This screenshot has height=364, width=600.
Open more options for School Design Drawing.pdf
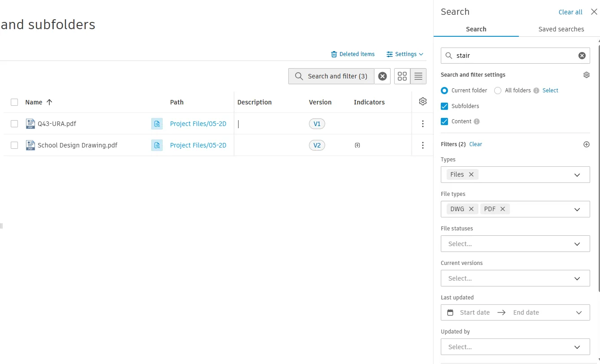pos(423,145)
